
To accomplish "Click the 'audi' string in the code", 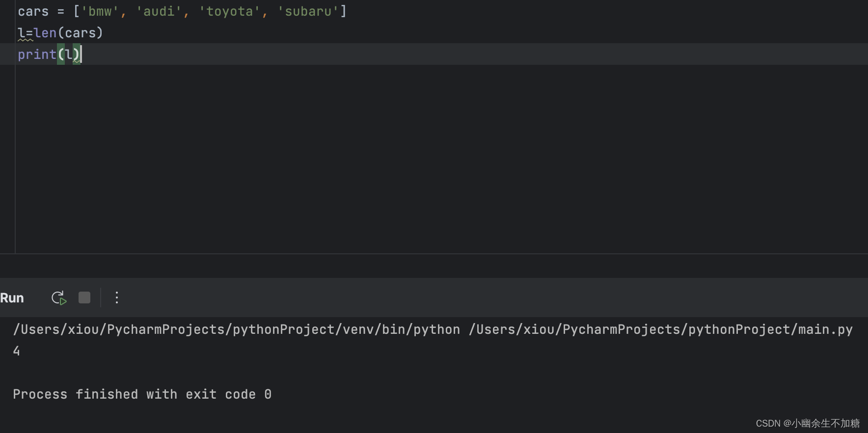I will [159, 11].
